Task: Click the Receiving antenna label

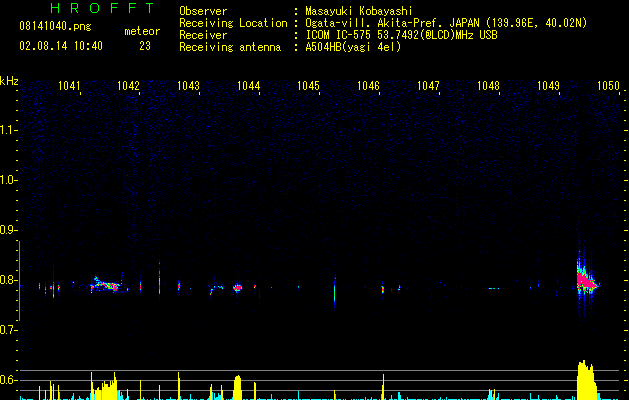Action: coord(230,47)
